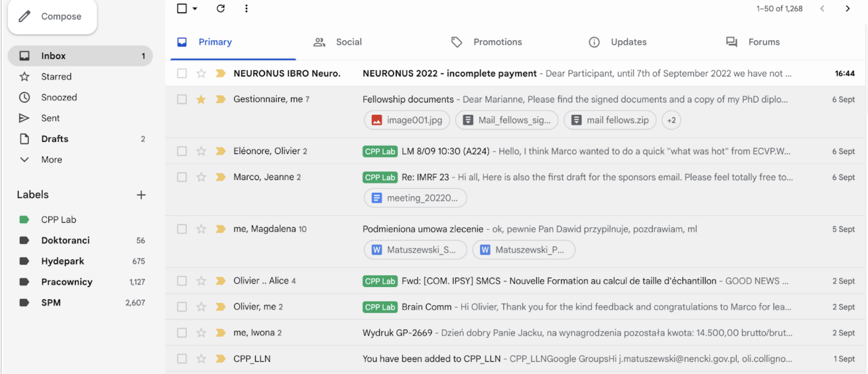The height and width of the screenshot is (374, 868).
Task: Star the Marco, Jeanne email
Action: tap(201, 177)
